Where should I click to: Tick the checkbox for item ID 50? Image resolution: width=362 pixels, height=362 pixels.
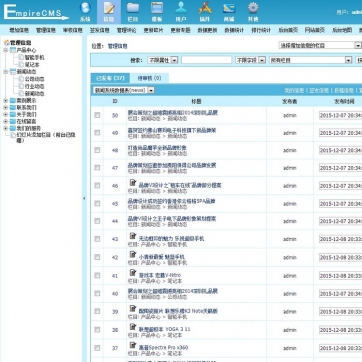coord(97,115)
